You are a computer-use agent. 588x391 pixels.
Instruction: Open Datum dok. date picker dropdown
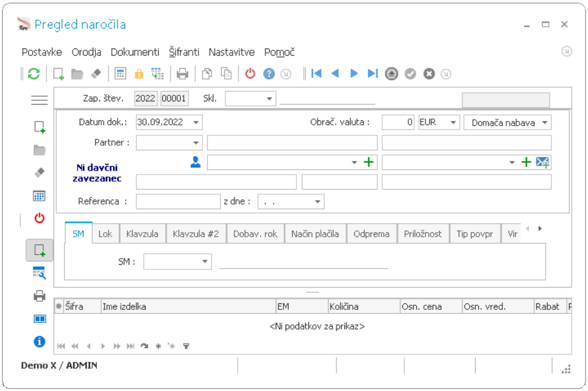click(x=196, y=122)
